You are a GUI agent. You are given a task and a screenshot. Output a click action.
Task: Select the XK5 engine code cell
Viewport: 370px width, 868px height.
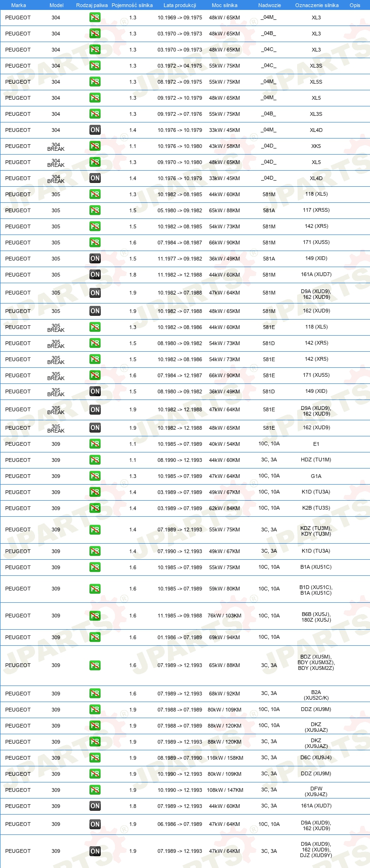point(316,146)
